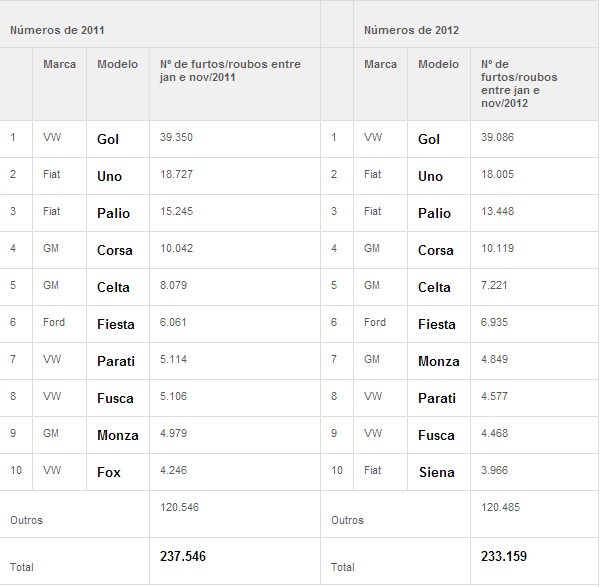Click the 2012 Celta value 7.221
This screenshot has height=587, width=600.
coord(494,285)
